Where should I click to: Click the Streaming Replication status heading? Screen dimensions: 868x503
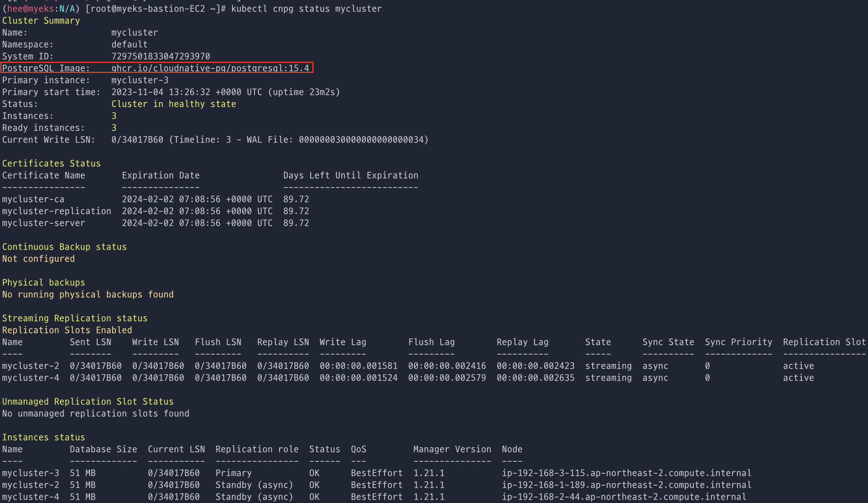tap(75, 318)
